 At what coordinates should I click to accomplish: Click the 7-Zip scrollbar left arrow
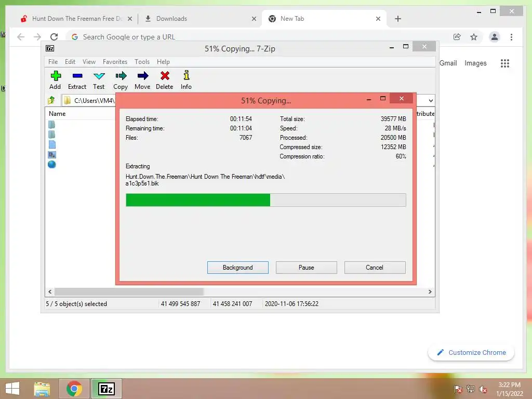click(x=50, y=292)
